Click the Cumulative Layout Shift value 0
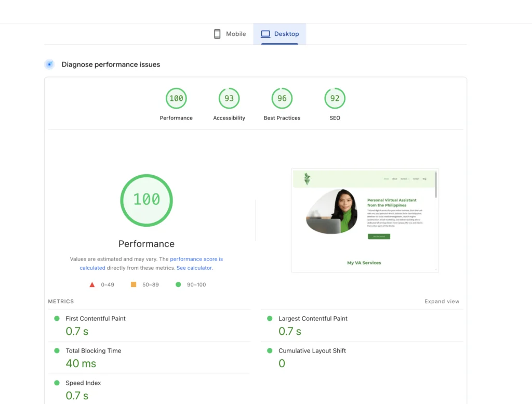 pyautogui.click(x=282, y=363)
